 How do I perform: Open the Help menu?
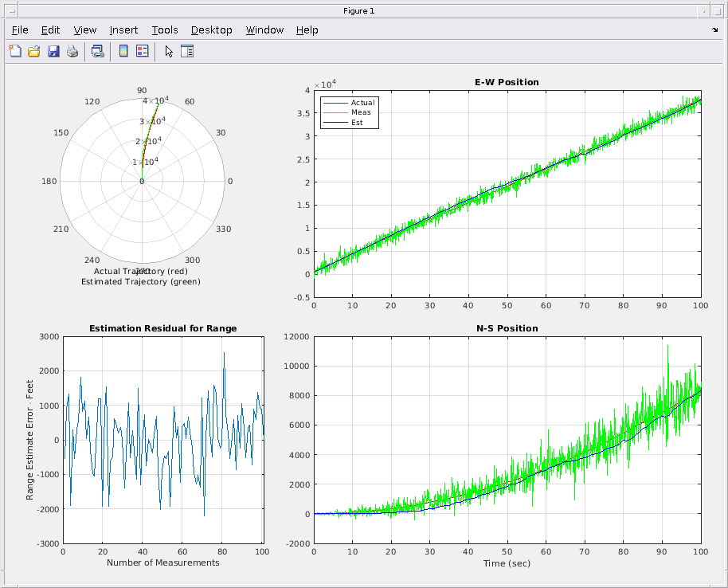coord(307,30)
